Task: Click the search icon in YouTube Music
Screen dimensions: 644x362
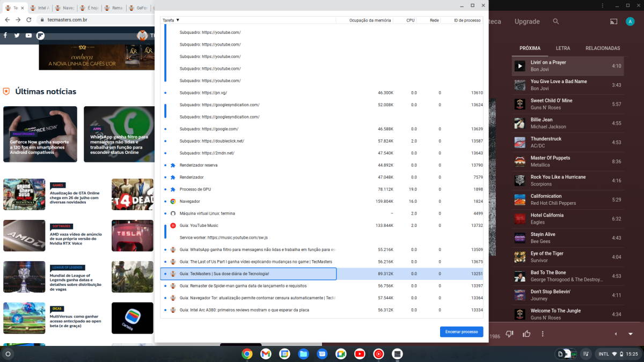Action: (556, 21)
